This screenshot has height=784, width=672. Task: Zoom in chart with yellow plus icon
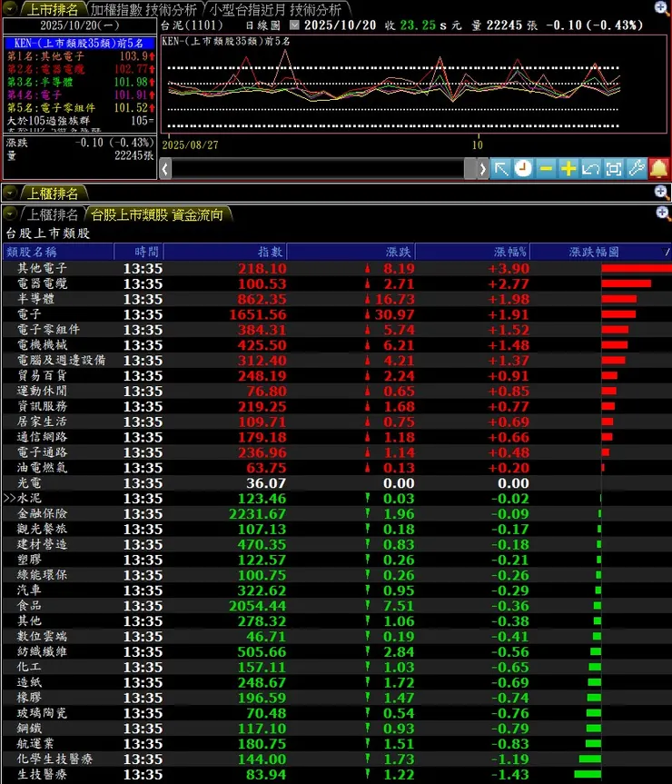tap(568, 169)
